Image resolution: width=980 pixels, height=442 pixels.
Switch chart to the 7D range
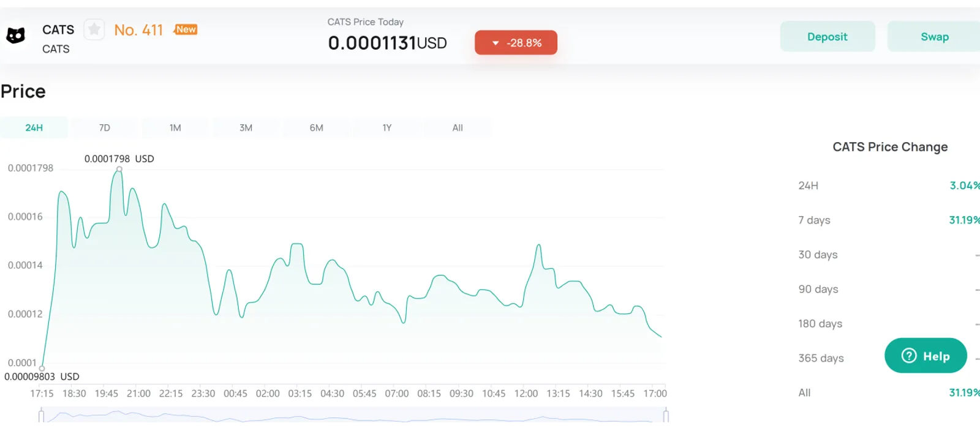click(105, 128)
